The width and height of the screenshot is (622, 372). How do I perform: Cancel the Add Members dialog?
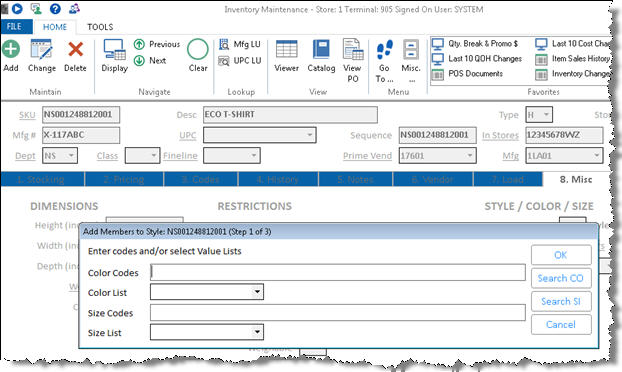[x=561, y=324]
